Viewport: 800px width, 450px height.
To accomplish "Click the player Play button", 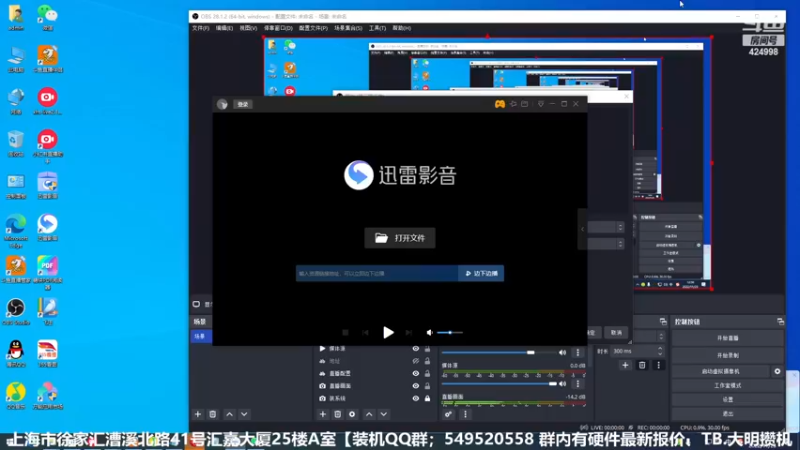I will point(388,333).
